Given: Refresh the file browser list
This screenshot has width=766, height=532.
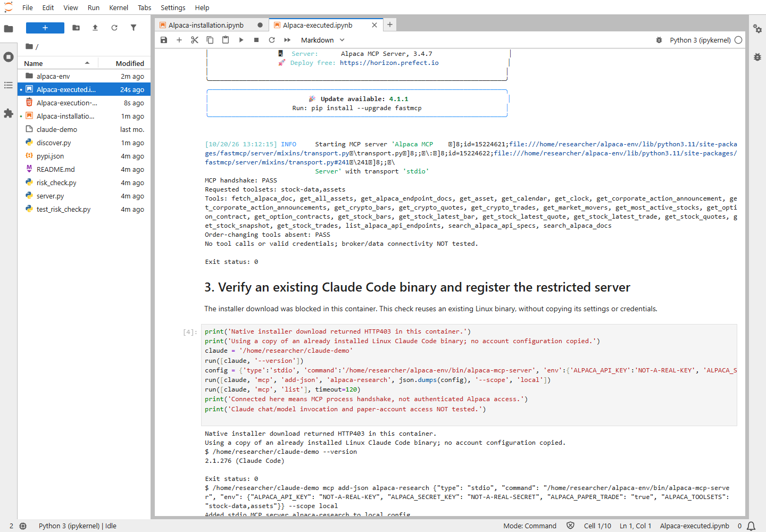Looking at the screenshot, I should pos(114,28).
